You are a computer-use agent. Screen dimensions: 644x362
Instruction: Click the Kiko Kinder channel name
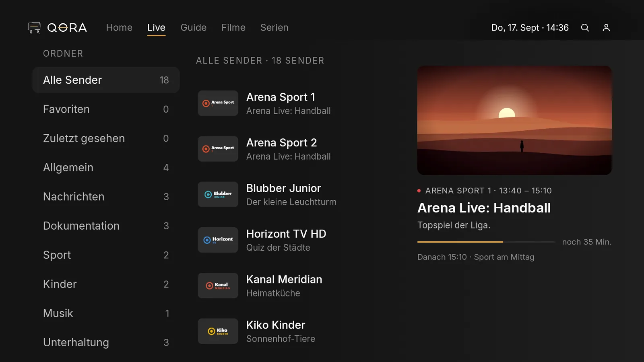[x=276, y=325]
